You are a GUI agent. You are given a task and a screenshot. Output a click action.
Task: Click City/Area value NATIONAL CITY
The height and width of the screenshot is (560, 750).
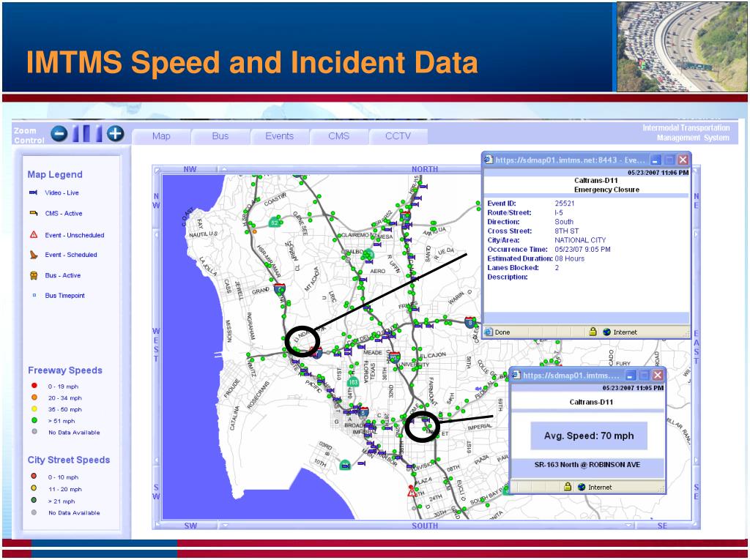tap(580, 240)
